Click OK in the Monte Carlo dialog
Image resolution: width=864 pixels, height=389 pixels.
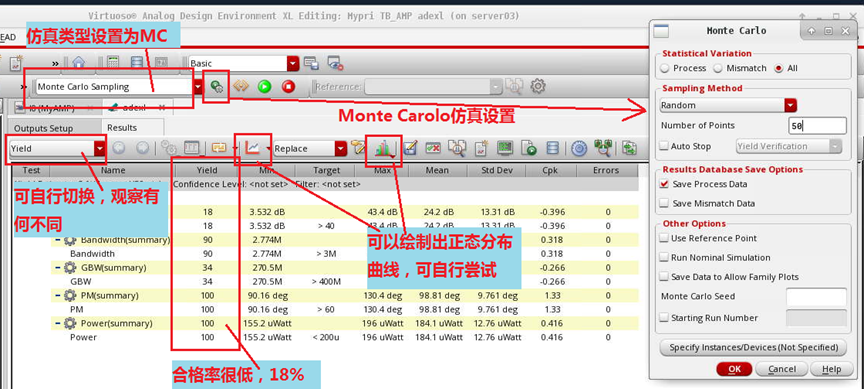tap(735, 369)
